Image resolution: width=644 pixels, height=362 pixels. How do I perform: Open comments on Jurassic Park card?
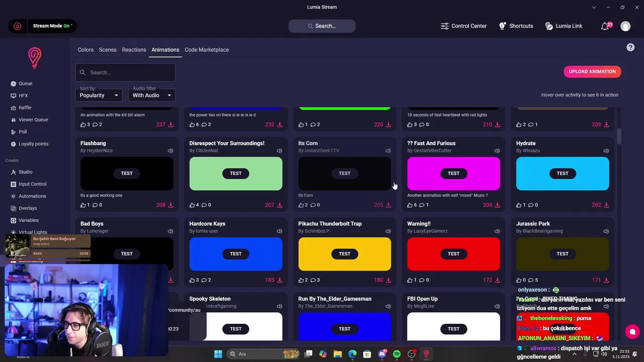(531, 280)
